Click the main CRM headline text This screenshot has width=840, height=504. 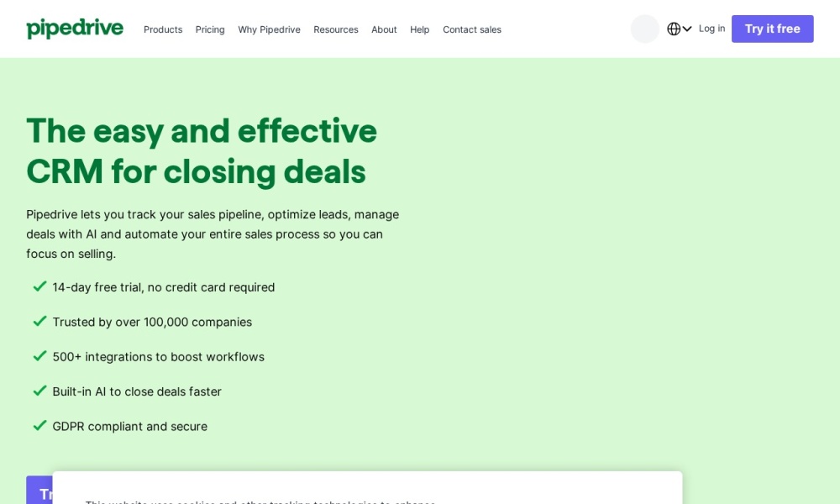pyautogui.click(x=202, y=151)
